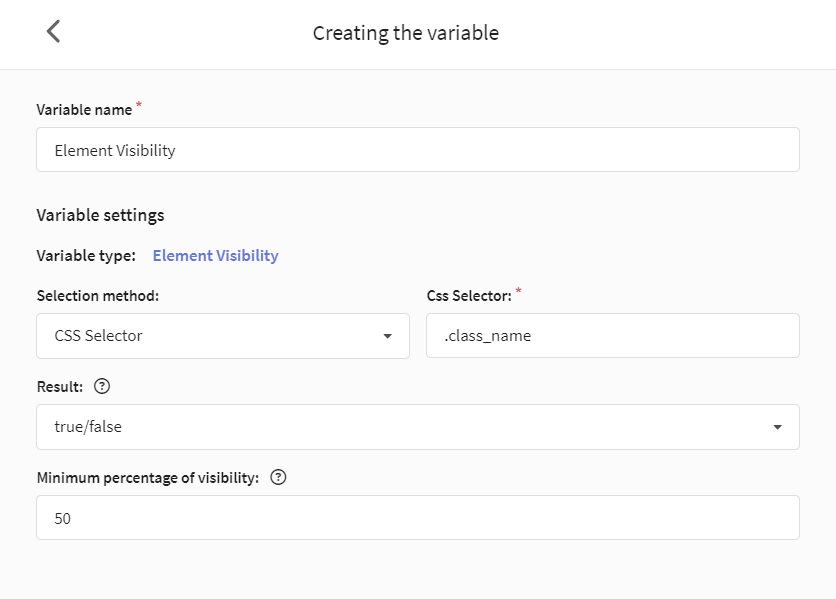Click the Creating the variable title
This screenshot has height=599, width=836.
406,33
